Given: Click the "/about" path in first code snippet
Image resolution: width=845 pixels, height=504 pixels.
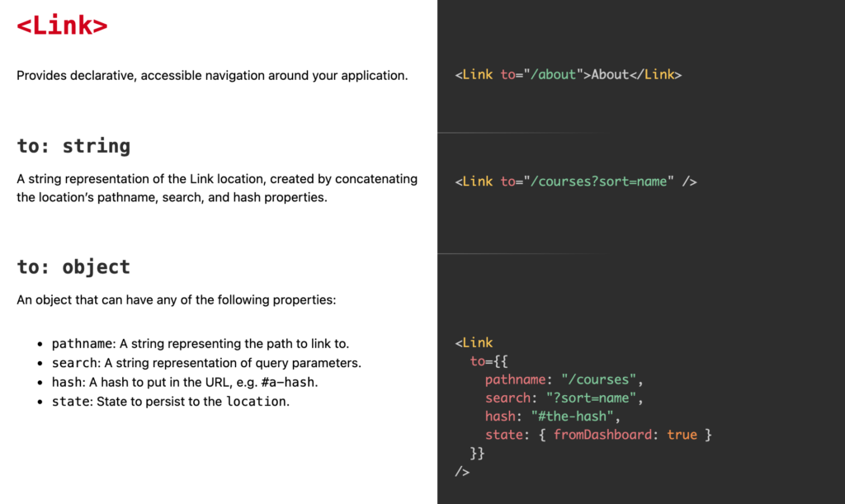Looking at the screenshot, I should pyautogui.click(x=554, y=74).
